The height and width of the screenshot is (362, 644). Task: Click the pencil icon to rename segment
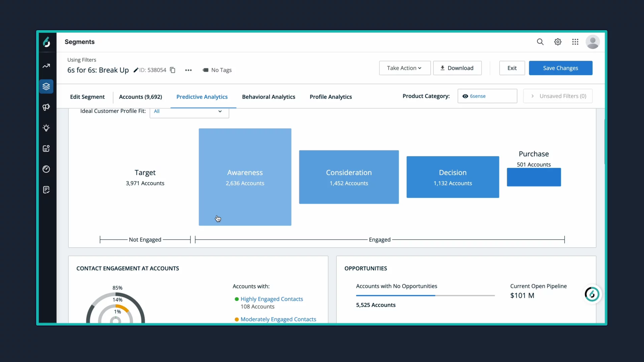coord(136,70)
